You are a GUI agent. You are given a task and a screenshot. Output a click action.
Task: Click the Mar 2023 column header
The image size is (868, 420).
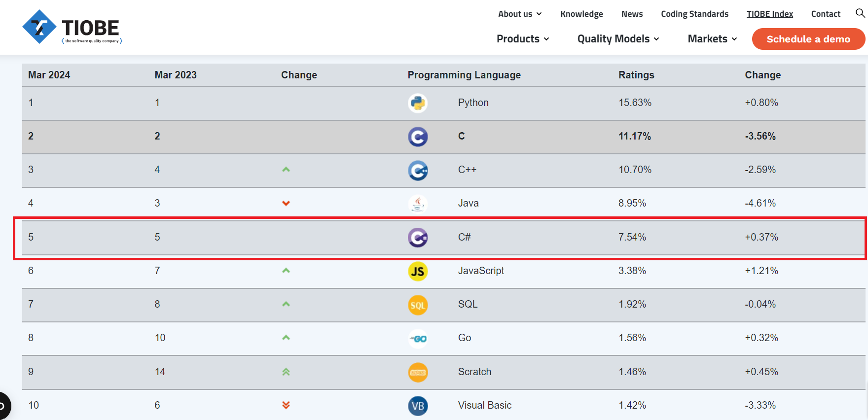pyautogui.click(x=176, y=75)
